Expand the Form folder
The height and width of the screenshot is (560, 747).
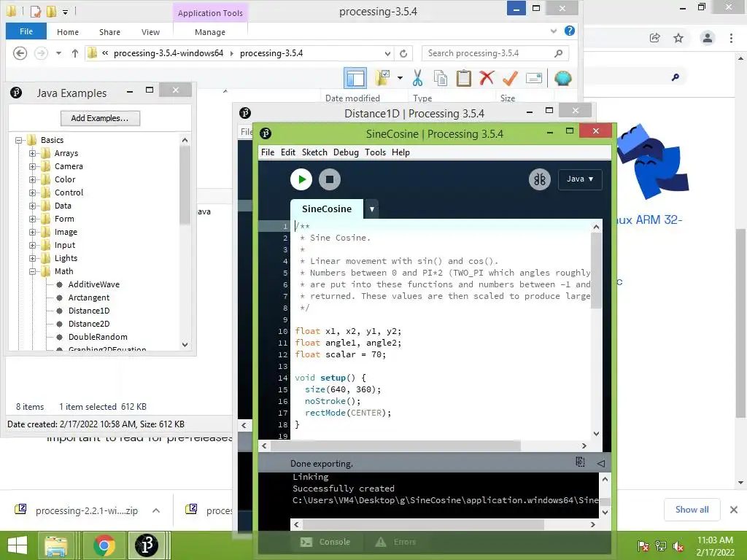32,219
